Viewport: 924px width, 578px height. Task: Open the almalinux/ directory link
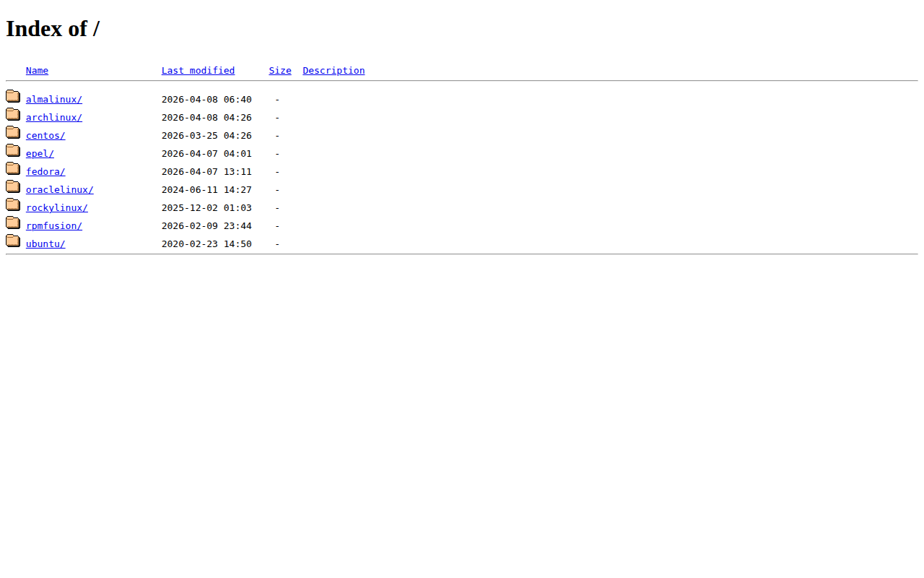click(54, 100)
